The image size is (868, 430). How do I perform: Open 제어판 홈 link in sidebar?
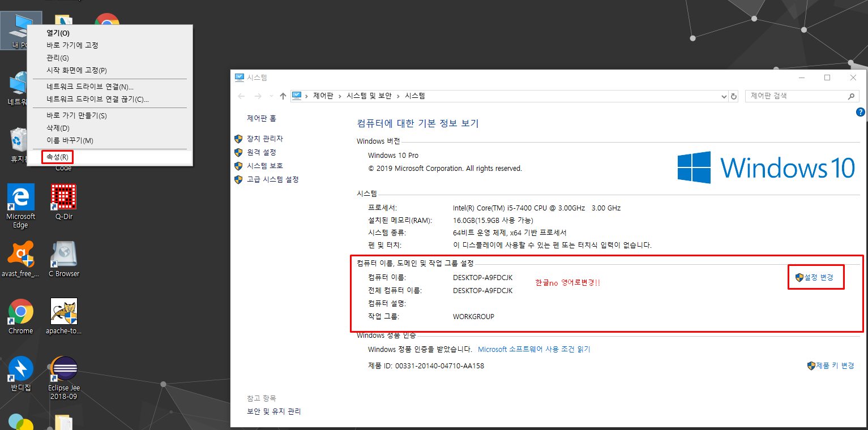[x=262, y=118]
